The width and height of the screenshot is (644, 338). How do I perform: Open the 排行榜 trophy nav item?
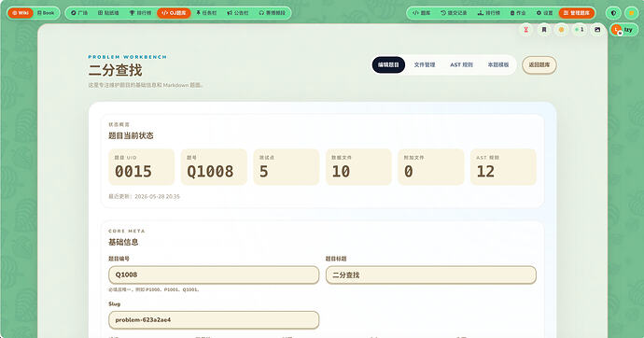(140, 13)
